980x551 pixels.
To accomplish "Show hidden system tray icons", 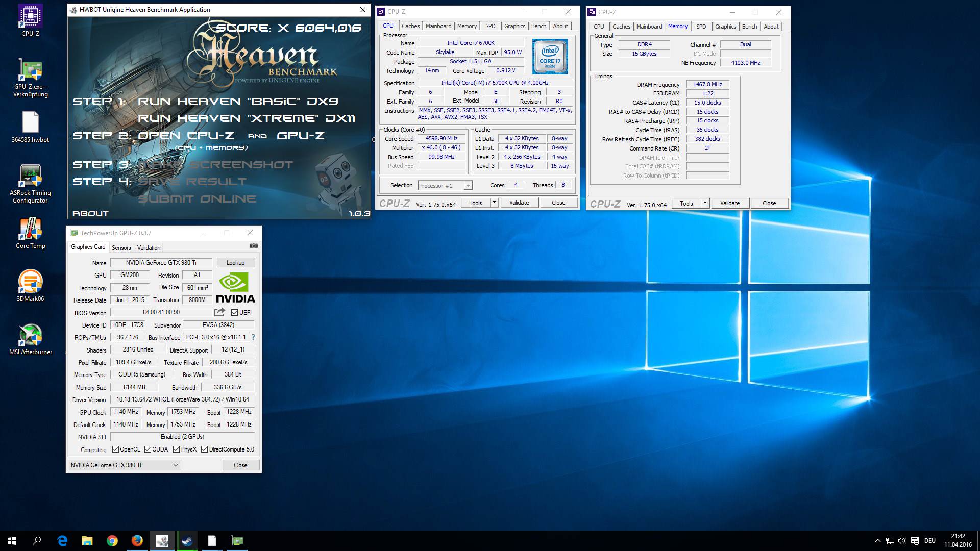I will click(x=877, y=541).
